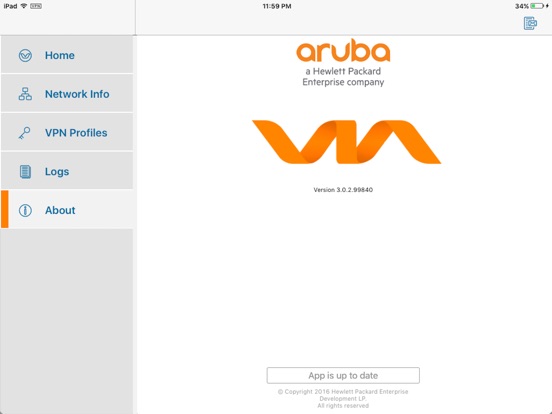Image resolution: width=552 pixels, height=414 pixels.
Task: Click the Network Info topology icon
Action: pyautogui.click(x=25, y=94)
